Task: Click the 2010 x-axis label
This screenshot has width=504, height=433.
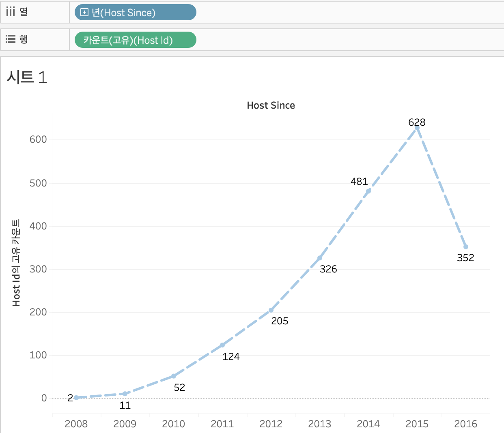Action: point(174,424)
